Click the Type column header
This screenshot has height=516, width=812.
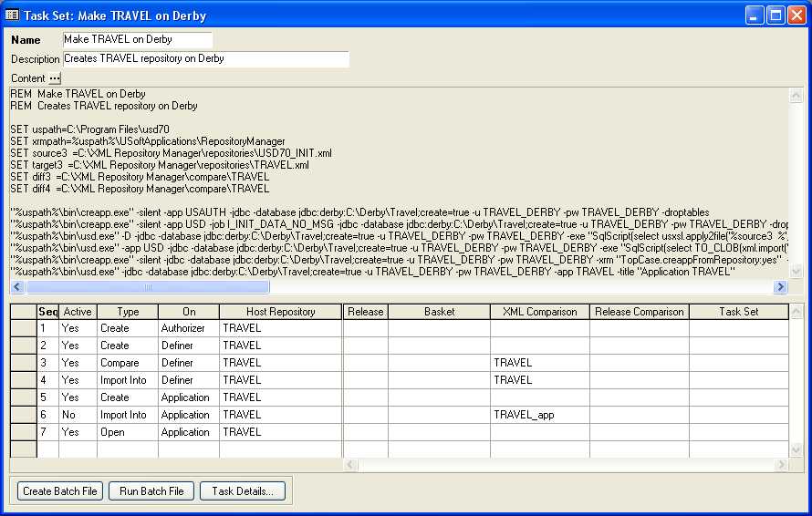click(x=128, y=312)
